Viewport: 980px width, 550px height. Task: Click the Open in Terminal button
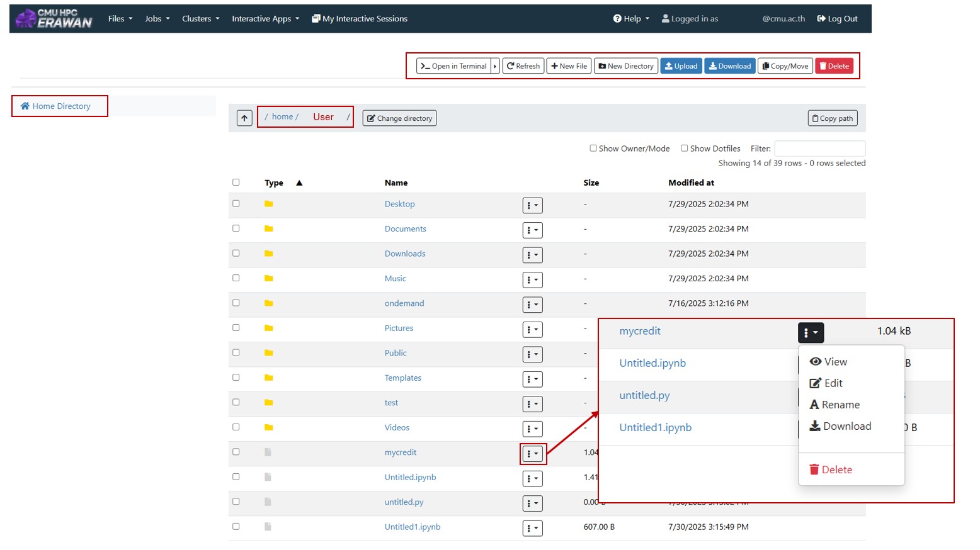[453, 66]
